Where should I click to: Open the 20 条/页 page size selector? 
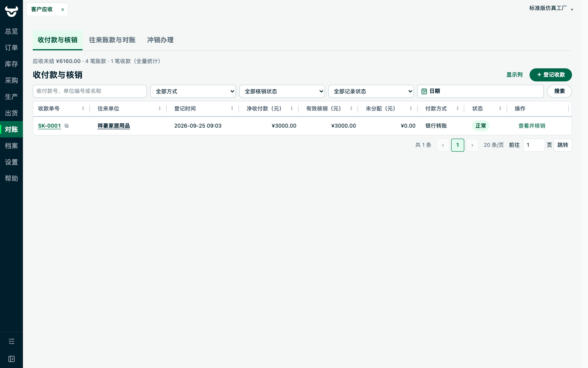tap(494, 145)
